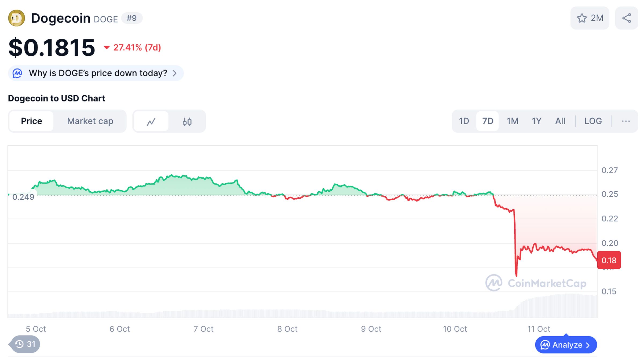Switch chart to Market cap
This screenshot has width=644, height=357.
(x=90, y=121)
